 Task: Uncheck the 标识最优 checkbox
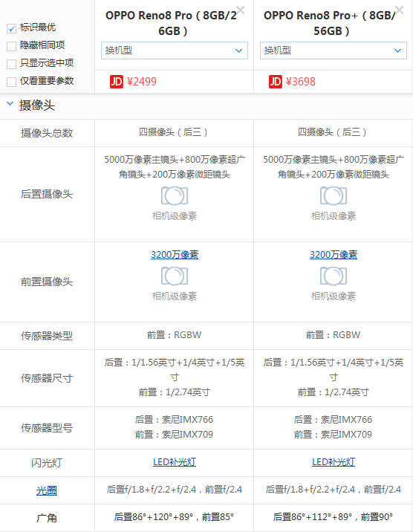pyautogui.click(x=12, y=28)
